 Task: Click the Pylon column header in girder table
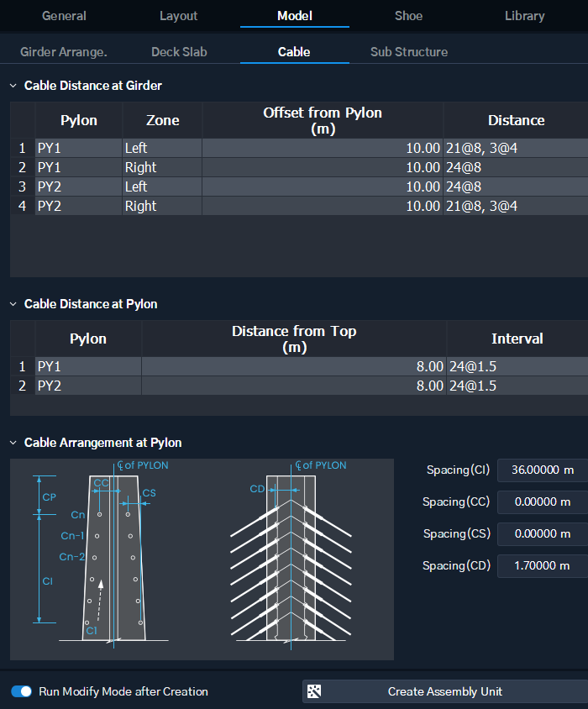(x=79, y=120)
